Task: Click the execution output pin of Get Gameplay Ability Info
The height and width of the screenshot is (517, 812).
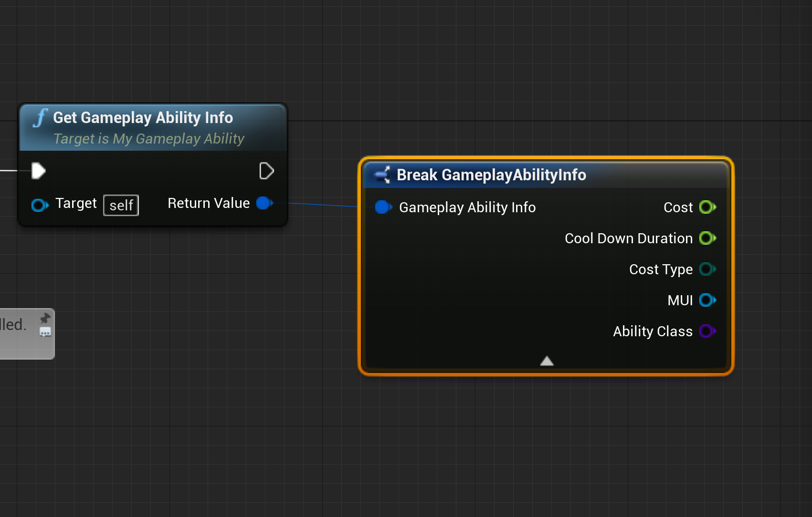Action: 266,171
